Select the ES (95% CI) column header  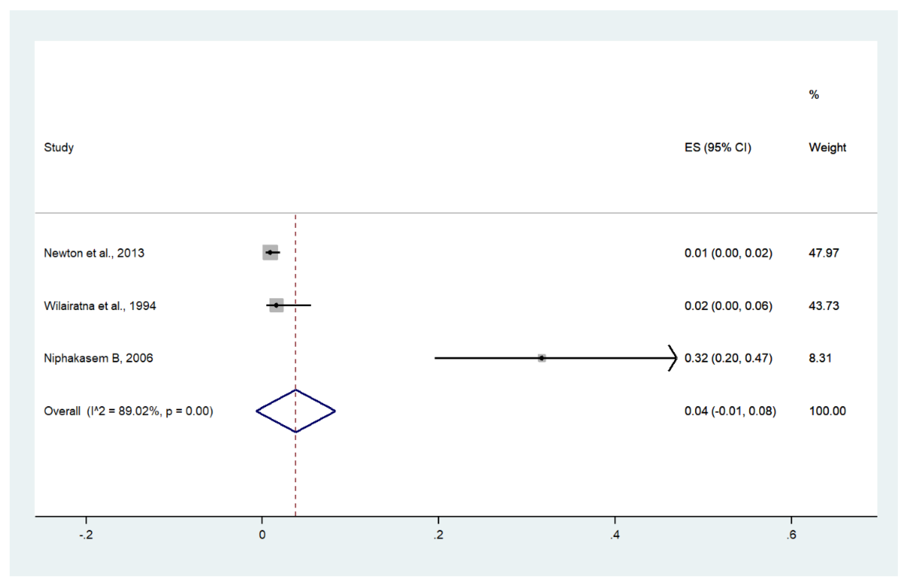click(718, 147)
